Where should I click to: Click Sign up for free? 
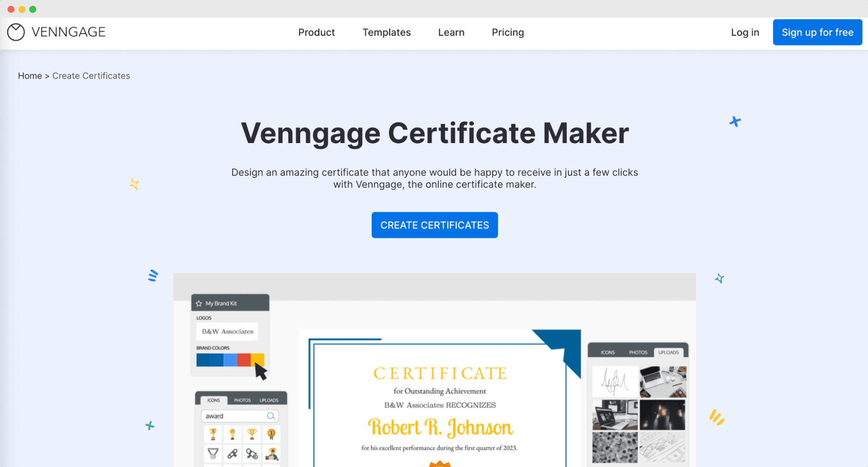coord(817,32)
